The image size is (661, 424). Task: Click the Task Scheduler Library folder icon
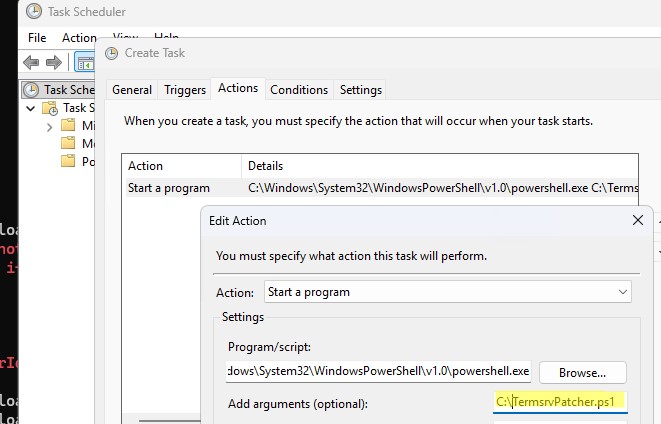click(x=49, y=108)
